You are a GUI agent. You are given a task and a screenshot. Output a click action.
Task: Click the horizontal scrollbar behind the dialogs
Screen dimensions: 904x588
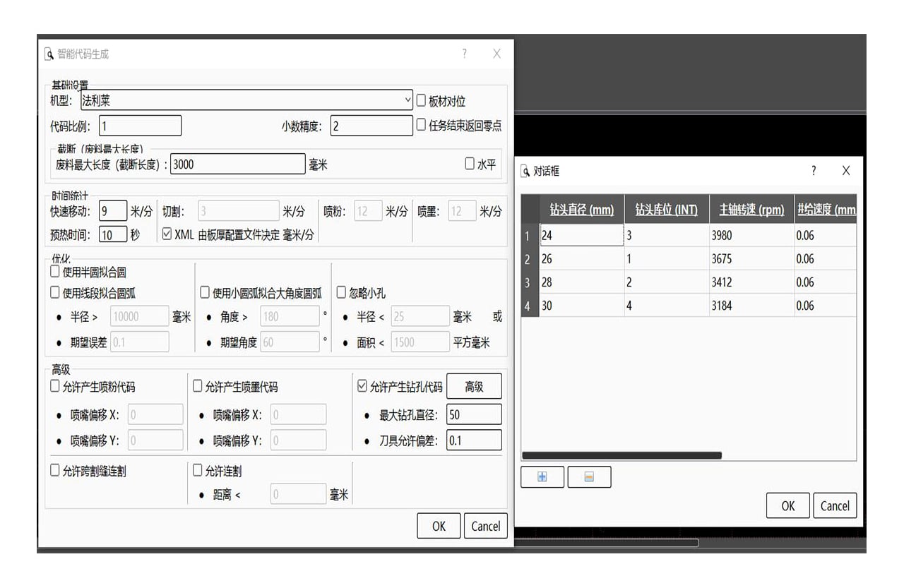(607, 543)
